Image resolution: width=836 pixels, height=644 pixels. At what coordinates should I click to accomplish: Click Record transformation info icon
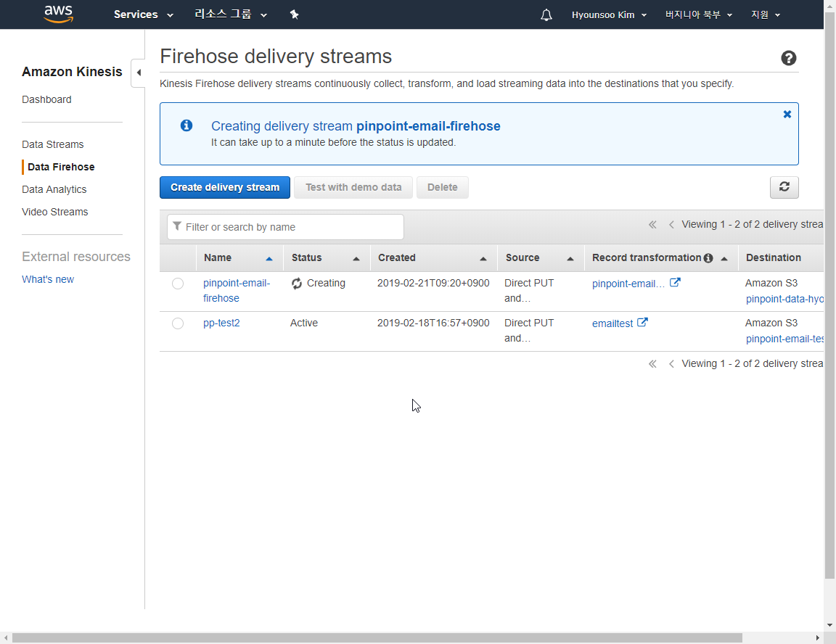708,257
